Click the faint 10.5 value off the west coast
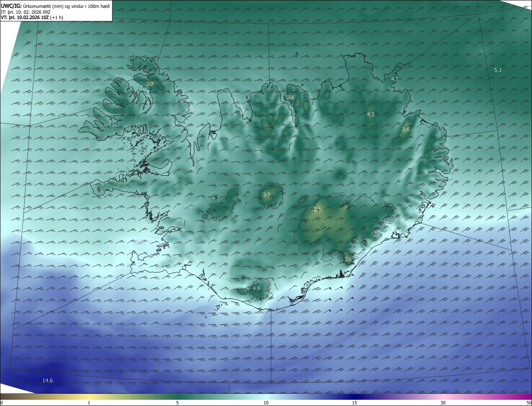The width and height of the screenshot is (532, 406). click(x=138, y=242)
